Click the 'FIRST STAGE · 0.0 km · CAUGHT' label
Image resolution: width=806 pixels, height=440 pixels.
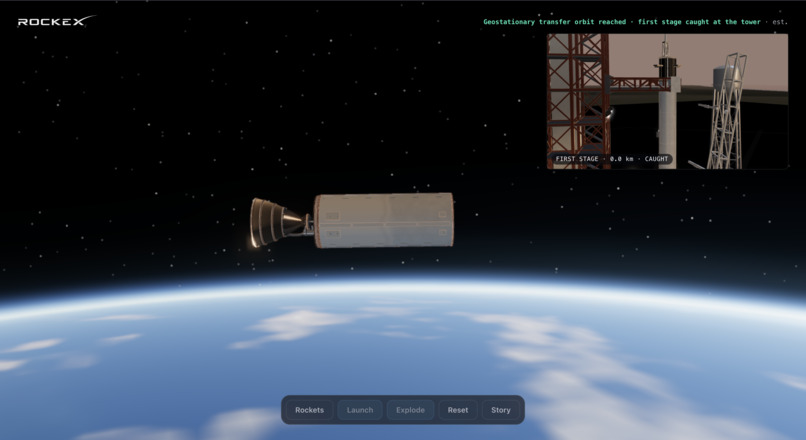click(x=611, y=159)
